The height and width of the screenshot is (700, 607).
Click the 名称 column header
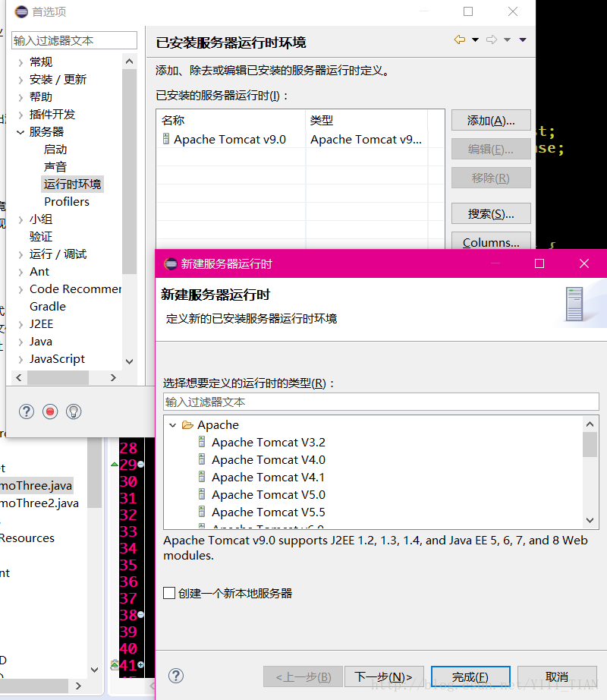point(231,120)
